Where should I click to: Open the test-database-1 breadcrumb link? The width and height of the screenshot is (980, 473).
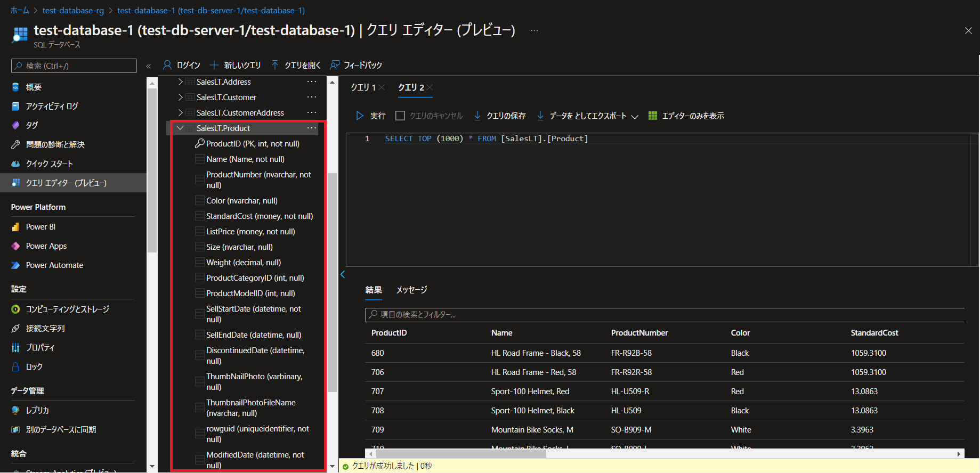point(211,11)
